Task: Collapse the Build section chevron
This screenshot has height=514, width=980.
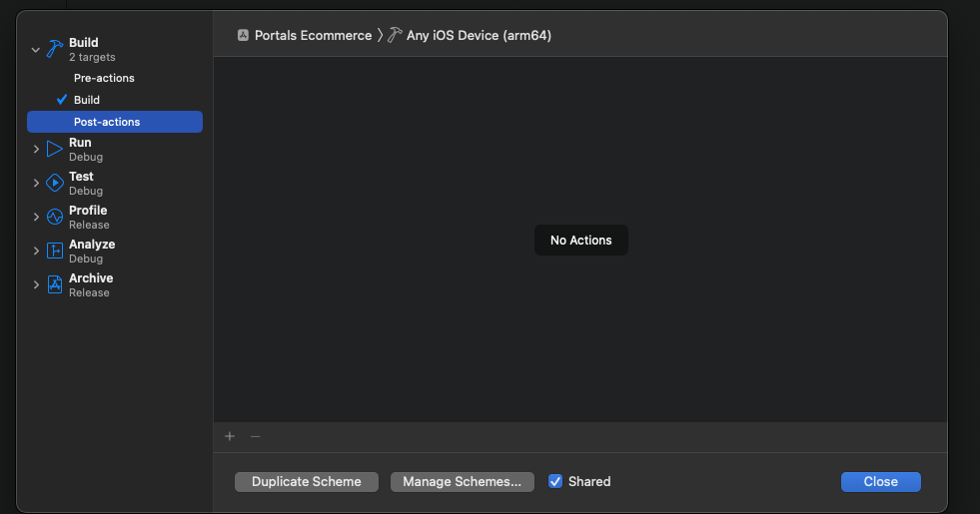Action: pos(36,49)
